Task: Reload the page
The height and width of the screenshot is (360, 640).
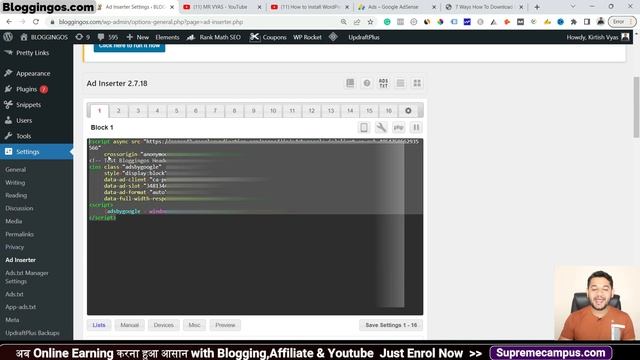Action: point(36,22)
